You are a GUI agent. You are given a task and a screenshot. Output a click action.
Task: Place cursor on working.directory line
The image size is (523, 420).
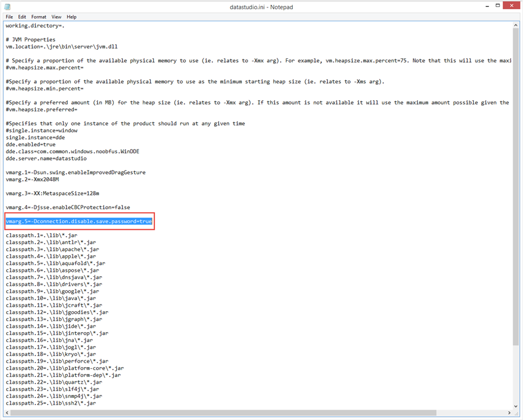pos(35,26)
